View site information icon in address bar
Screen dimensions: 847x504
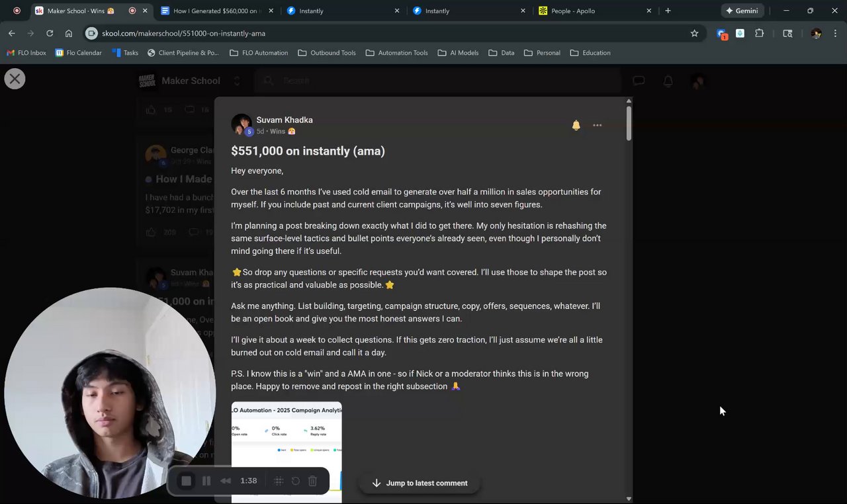coord(92,33)
